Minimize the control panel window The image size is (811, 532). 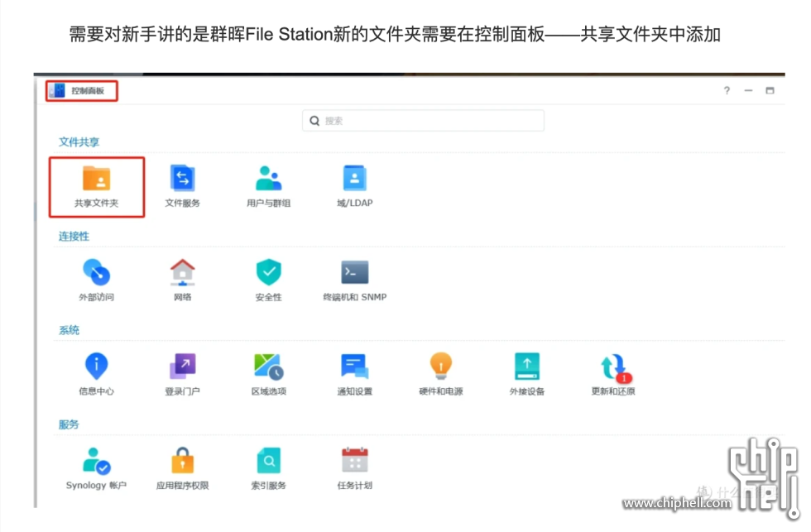click(748, 90)
